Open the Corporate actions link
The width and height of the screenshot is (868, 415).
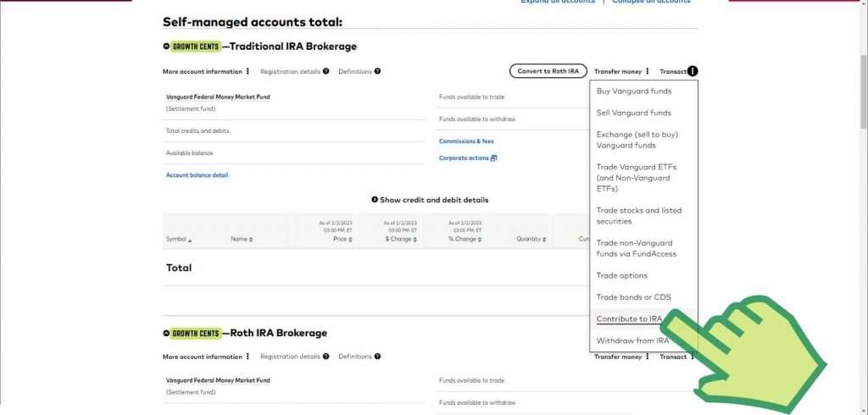464,158
